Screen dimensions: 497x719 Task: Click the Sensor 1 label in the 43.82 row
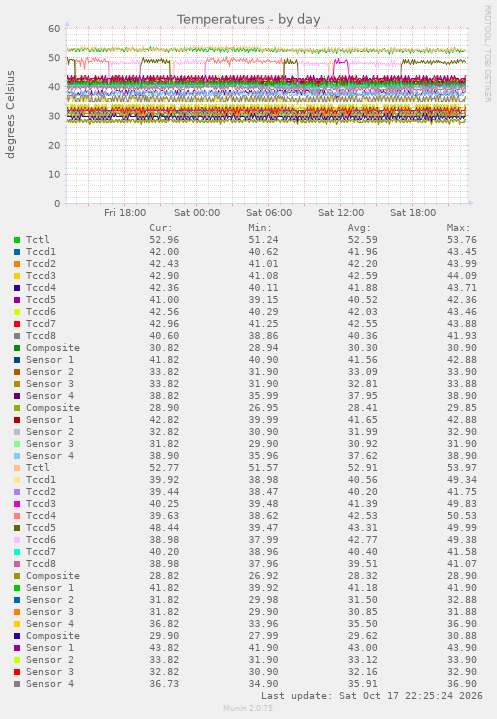50,647
